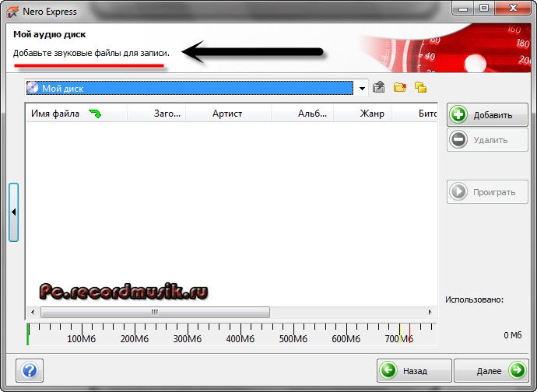The height and width of the screenshot is (392, 537).
Task: Sort by Заго... column header
Action: [156, 114]
